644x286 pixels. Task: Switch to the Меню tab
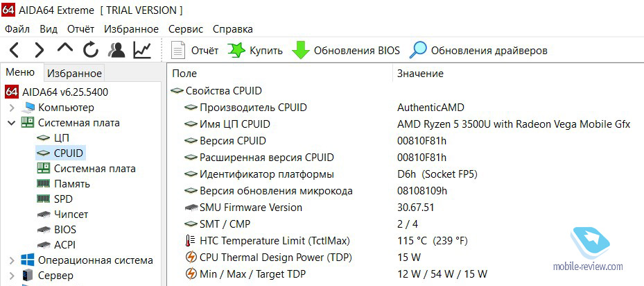pos(20,72)
